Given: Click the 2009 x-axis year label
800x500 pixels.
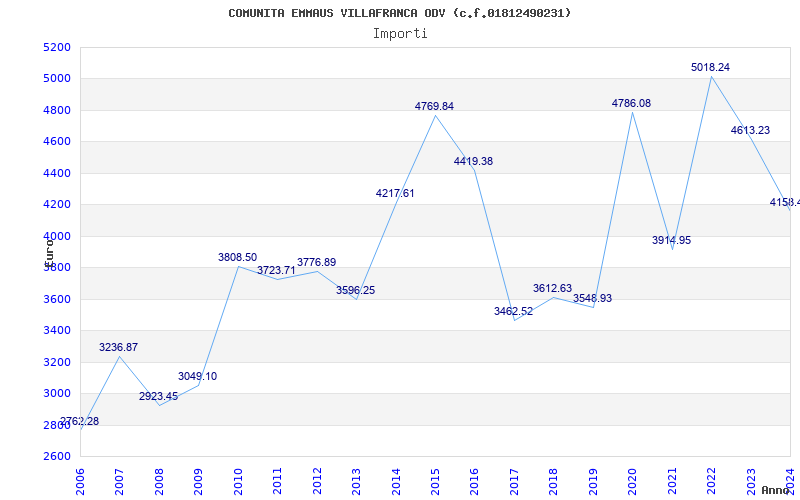Looking at the screenshot, I should point(198,482).
